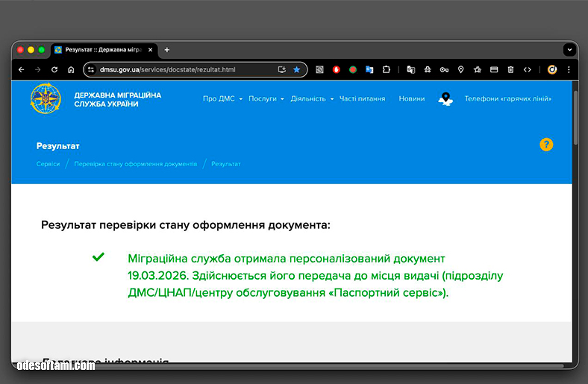Open the "Новини" menu item
Screen dimensions: 588x384
tap(411, 98)
